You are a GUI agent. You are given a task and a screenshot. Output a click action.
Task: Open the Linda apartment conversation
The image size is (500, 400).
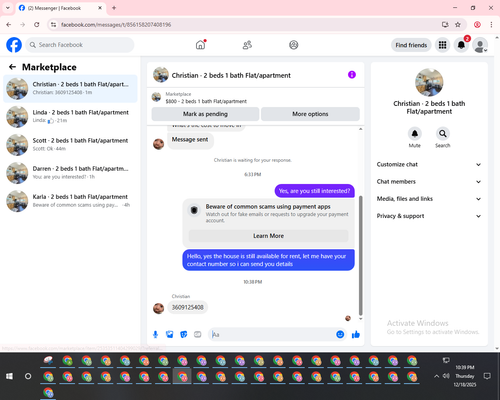point(70,117)
